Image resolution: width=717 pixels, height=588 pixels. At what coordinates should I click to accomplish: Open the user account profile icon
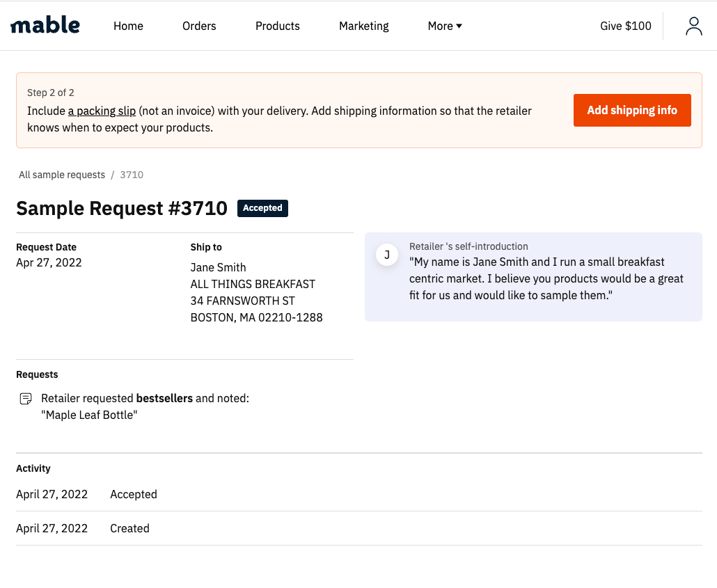coord(693,26)
